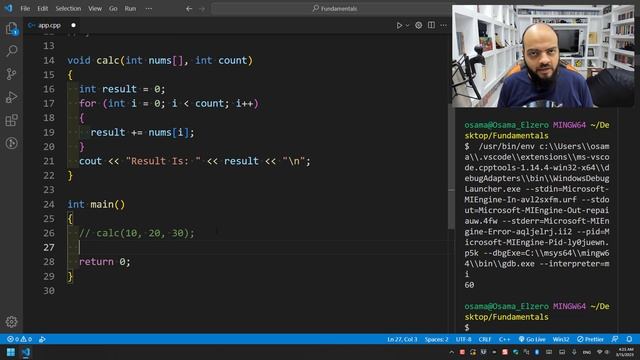The image size is (640, 360).
Task: Click the microphone tray icon
Action: click(x=574, y=352)
